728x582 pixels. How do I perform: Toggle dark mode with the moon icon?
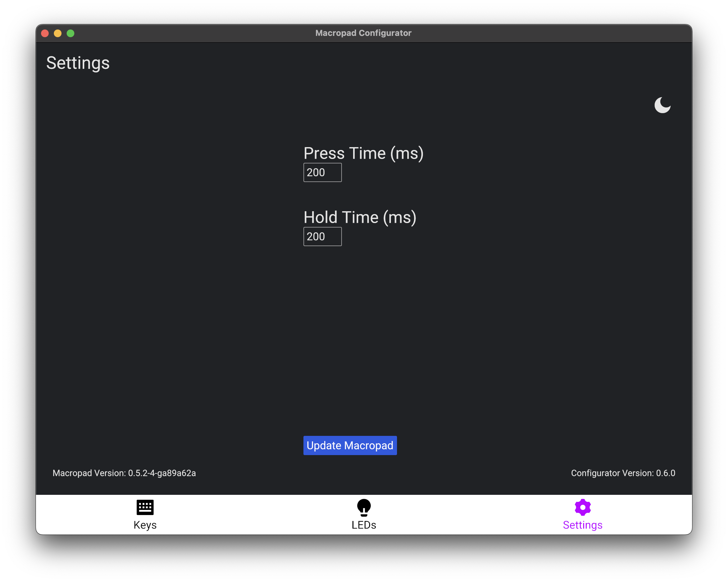[662, 105]
